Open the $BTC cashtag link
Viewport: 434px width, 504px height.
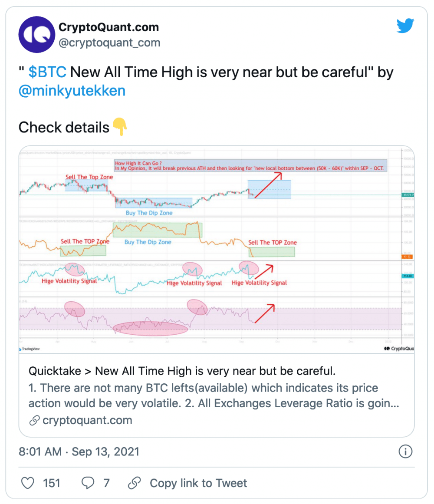coord(47,72)
